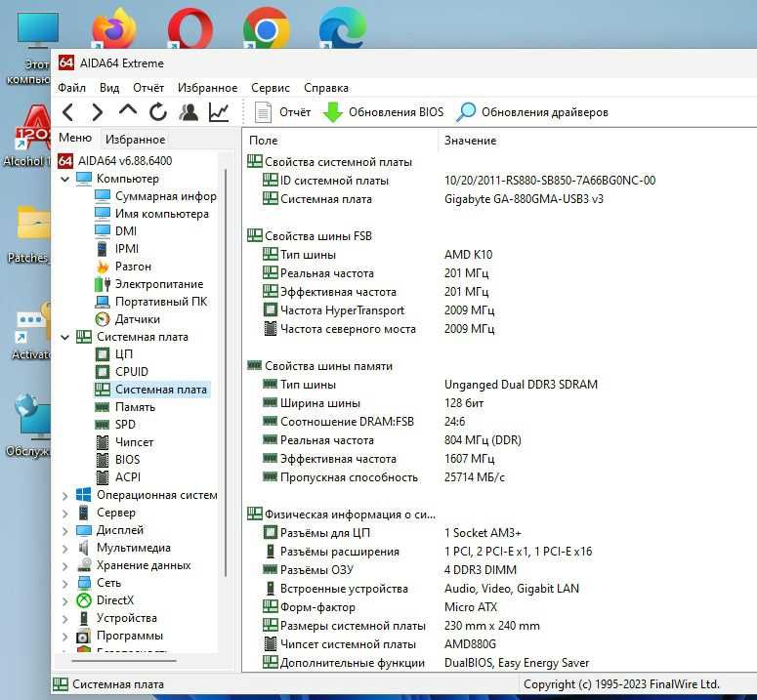
Task: Click the Чипсет chip icon in the tree
Action: (103, 442)
